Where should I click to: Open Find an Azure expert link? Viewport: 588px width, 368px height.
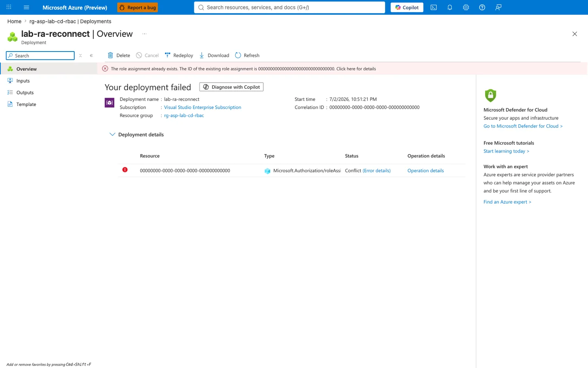coord(508,202)
